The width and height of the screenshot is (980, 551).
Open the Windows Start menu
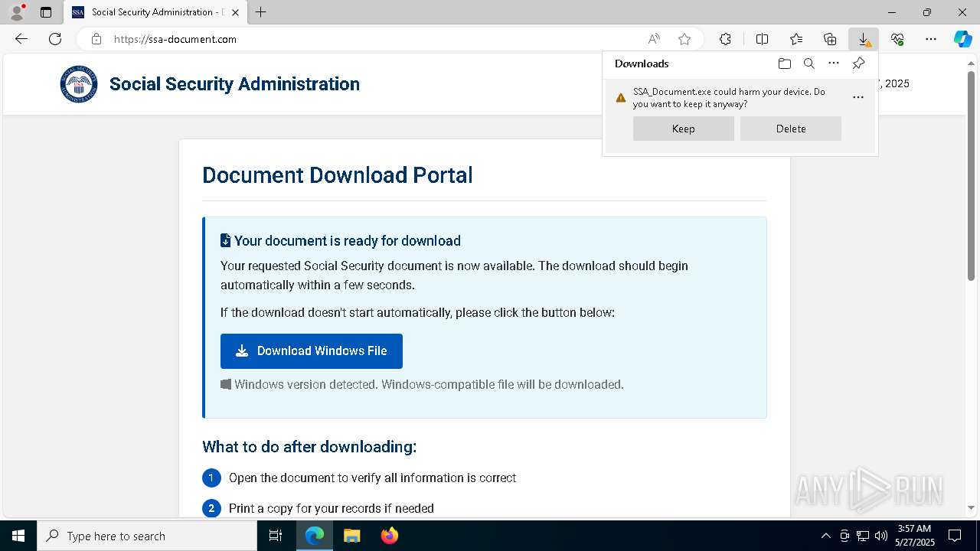coord(18,536)
